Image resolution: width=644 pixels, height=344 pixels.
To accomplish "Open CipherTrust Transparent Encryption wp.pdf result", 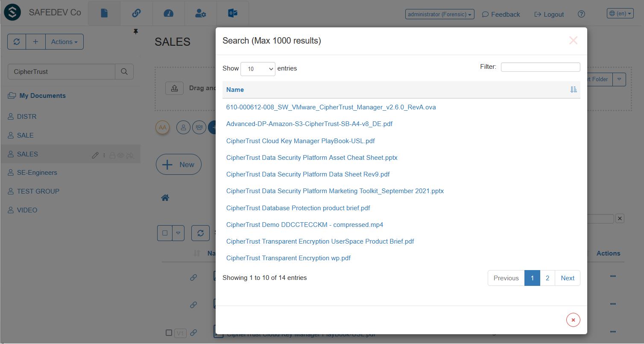I will coord(288,258).
